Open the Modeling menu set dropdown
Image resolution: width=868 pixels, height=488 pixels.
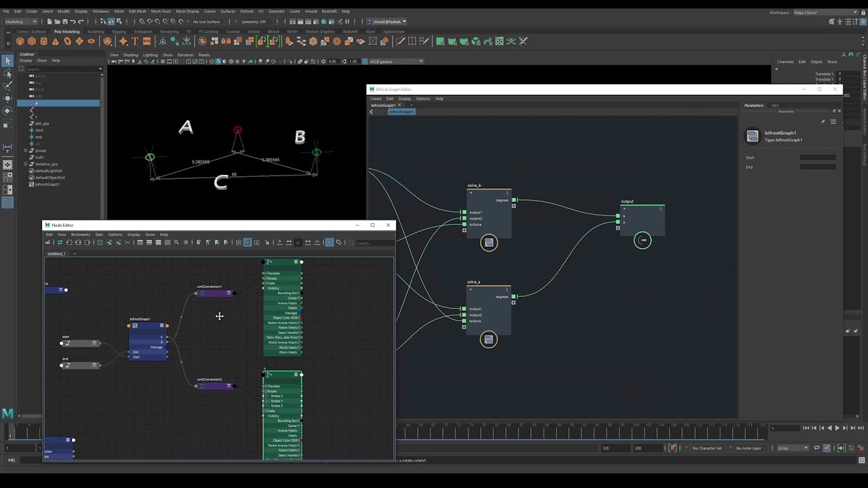pos(22,22)
